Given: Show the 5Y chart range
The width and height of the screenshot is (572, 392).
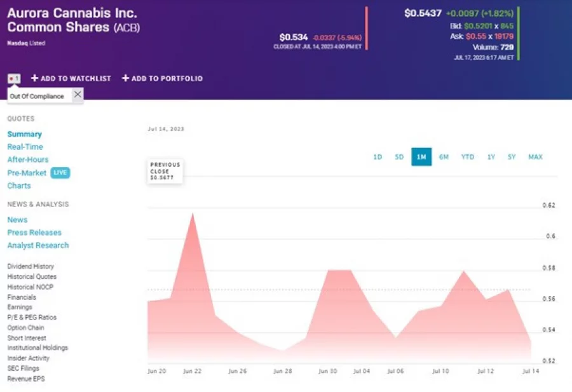Looking at the screenshot, I should pyautogui.click(x=512, y=157).
